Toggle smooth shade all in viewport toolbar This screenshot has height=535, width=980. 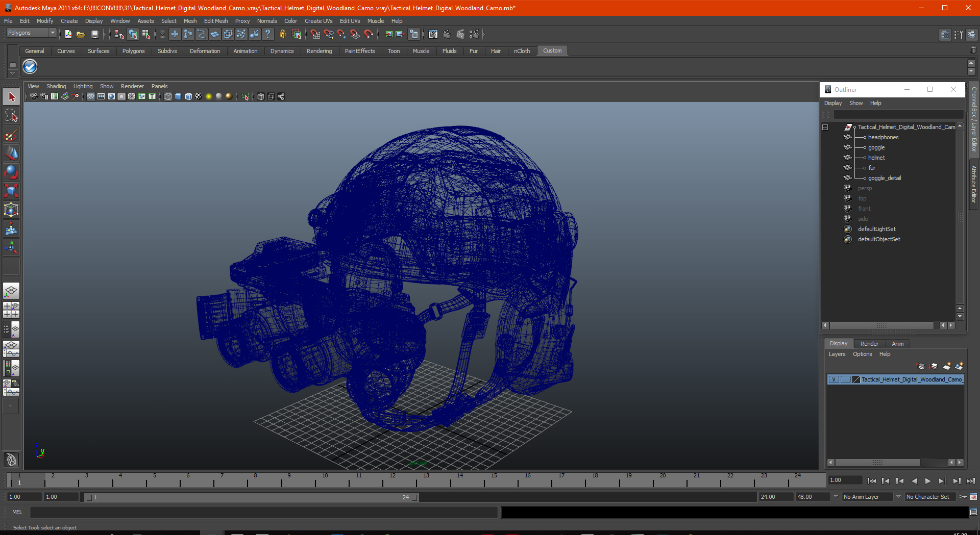tap(178, 96)
